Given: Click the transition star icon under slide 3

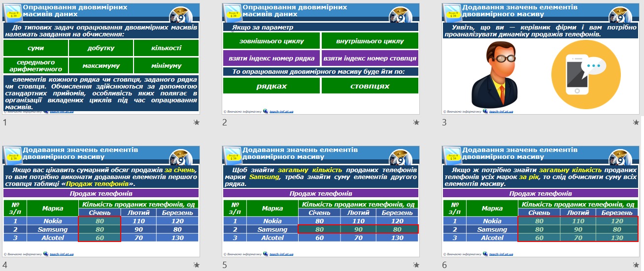Looking at the screenshot, I should click(x=636, y=122).
